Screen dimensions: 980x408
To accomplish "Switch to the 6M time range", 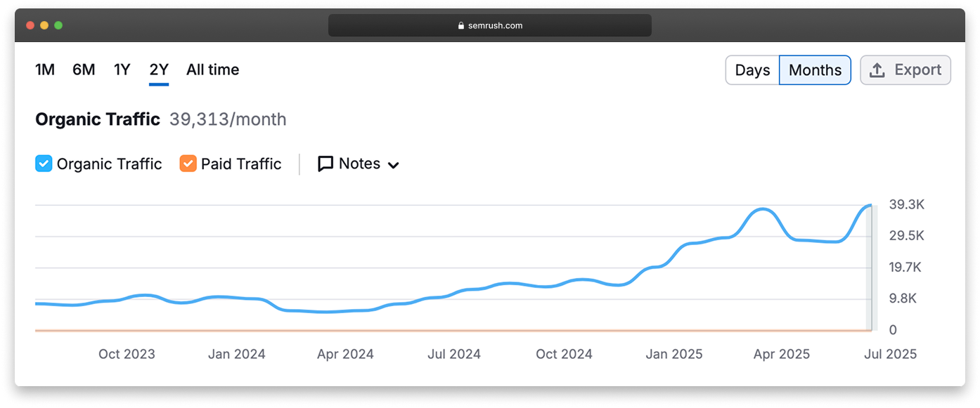I will pos(84,70).
